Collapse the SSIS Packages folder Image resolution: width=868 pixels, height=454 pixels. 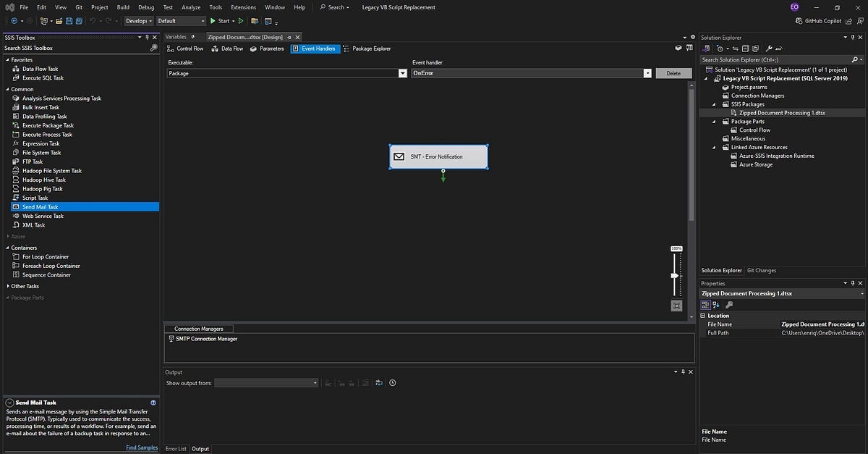pyautogui.click(x=715, y=104)
